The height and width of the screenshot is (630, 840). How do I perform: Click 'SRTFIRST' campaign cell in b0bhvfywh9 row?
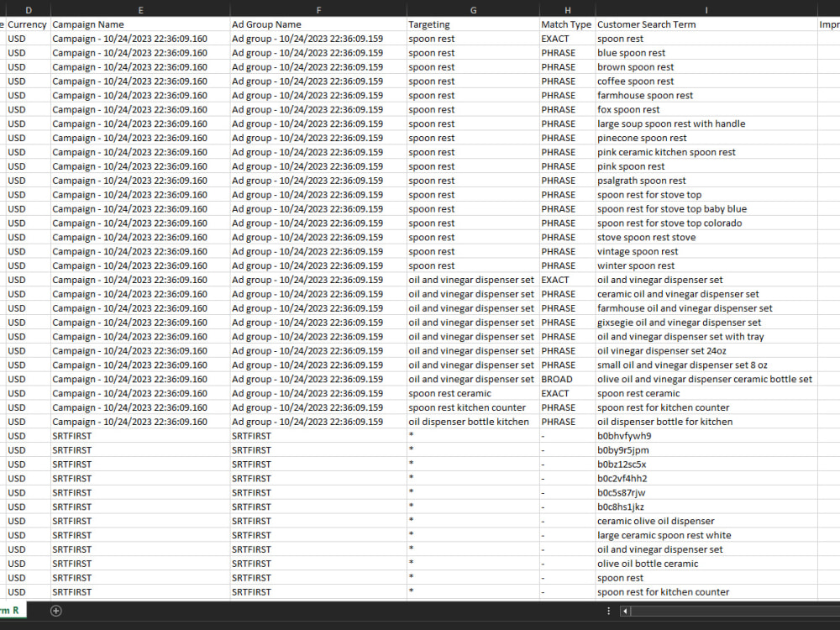coord(140,436)
